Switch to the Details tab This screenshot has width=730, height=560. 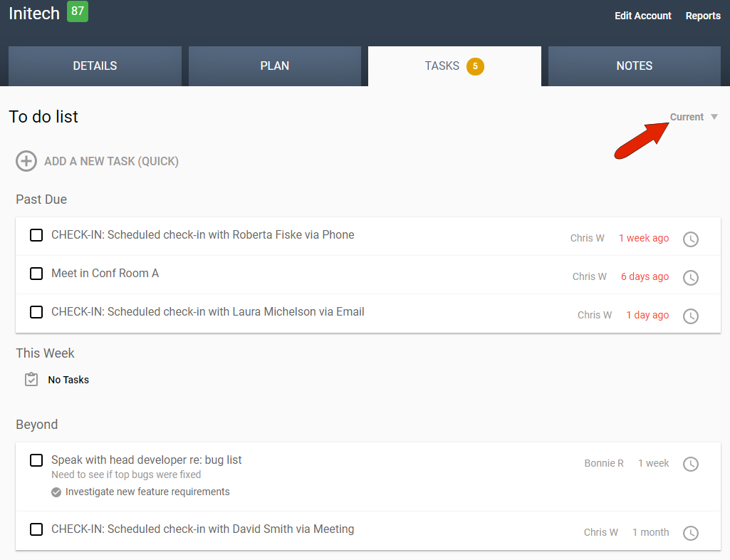tap(95, 66)
